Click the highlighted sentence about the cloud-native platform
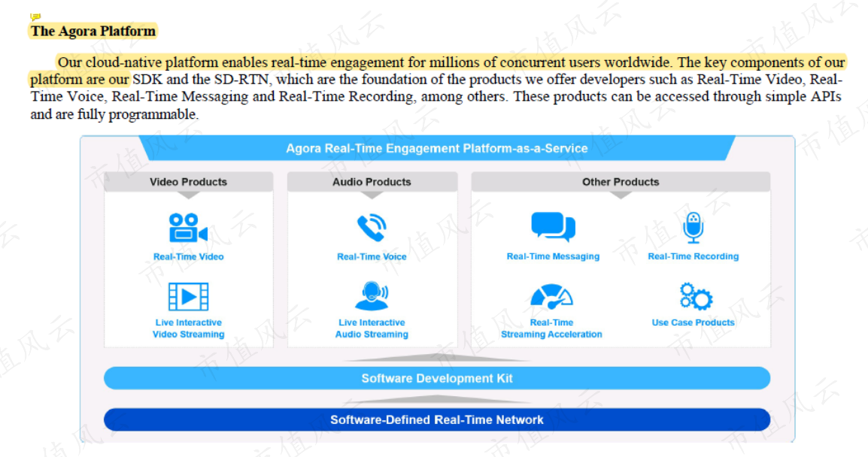Image resolution: width=868 pixels, height=457 pixels. (x=437, y=70)
